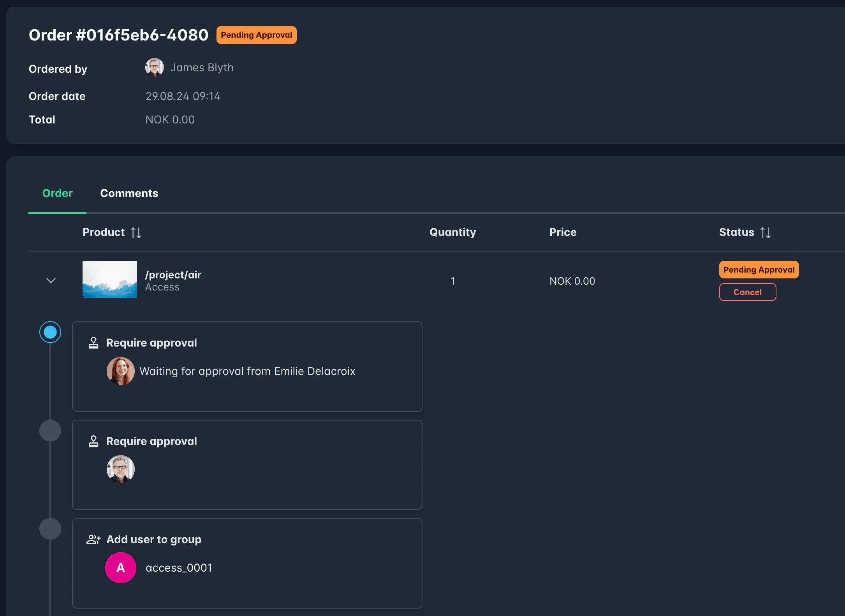Click the approver avatar in the second approval card

[121, 469]
